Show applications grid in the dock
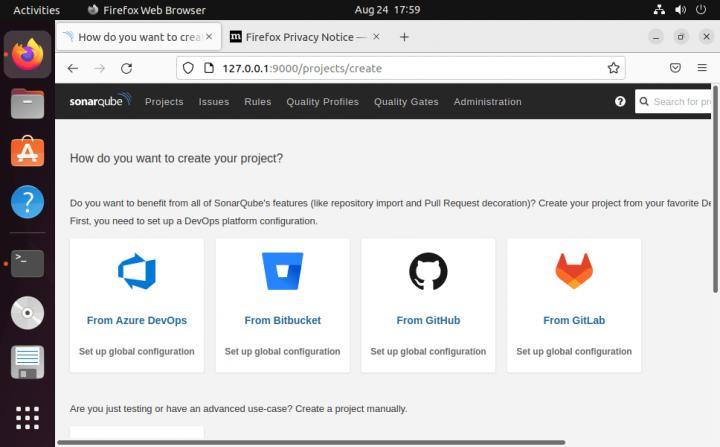The image size is (720, 447). pyautogui.click(x=28, y=418)
